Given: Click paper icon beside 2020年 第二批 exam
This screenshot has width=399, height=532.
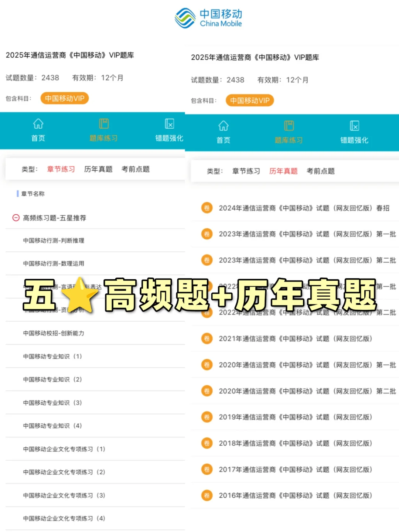Looking at the screenshot, I should [x=207, y=391].
